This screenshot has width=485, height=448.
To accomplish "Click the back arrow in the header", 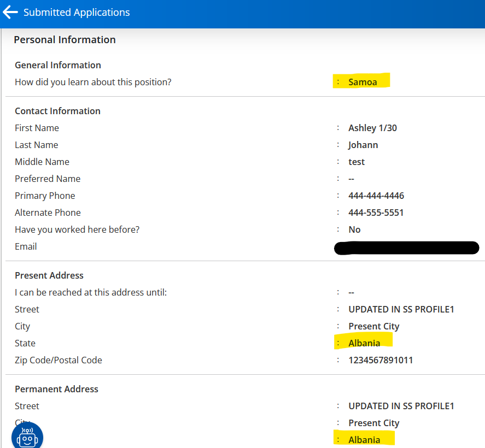I will (x=10, y=11).
